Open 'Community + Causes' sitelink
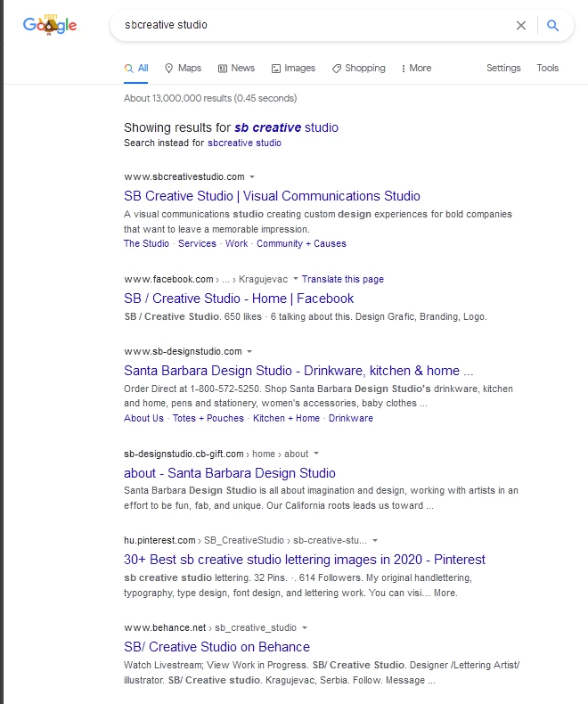The image size is (588, 704). (x=302, y=243)
